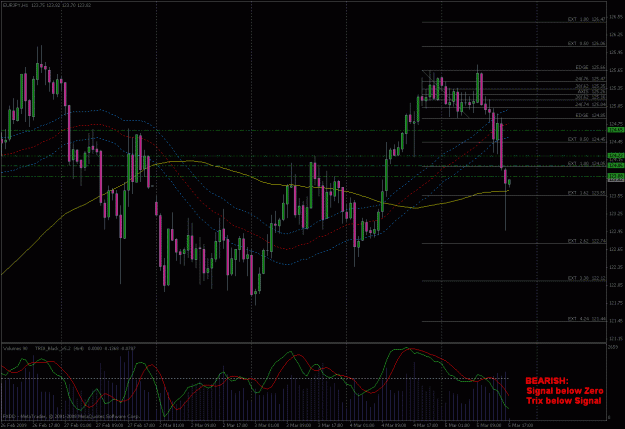Viewport: 625px width, 429px height.
Task: Click the '4 Mar 01:00' time axis label
Action: tap(362, 425)
